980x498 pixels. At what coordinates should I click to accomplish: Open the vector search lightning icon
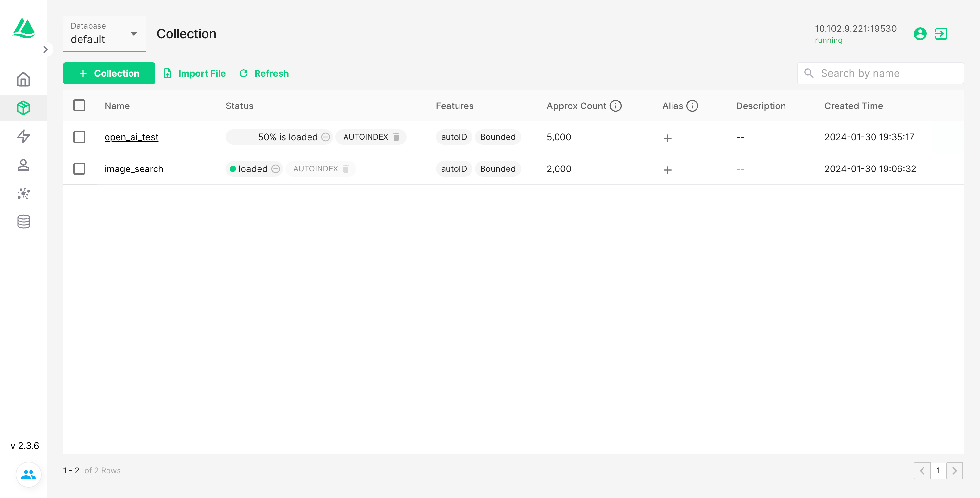(23, 136)
